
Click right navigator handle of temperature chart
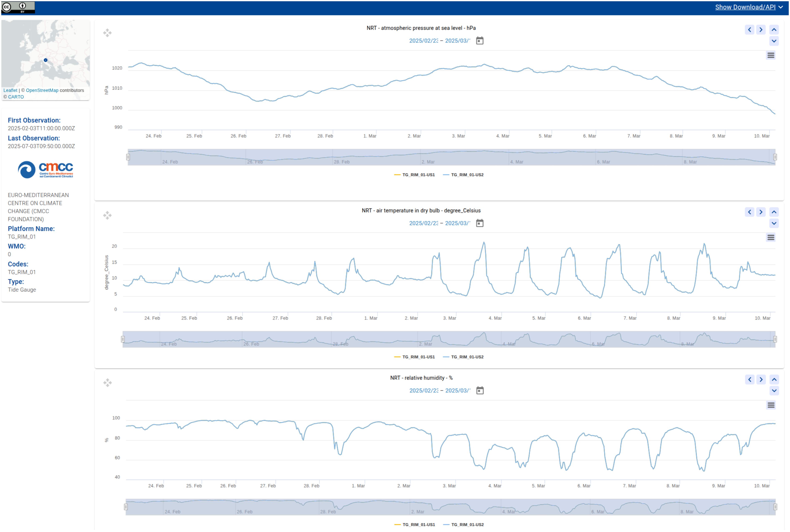(x=775, y=339)
